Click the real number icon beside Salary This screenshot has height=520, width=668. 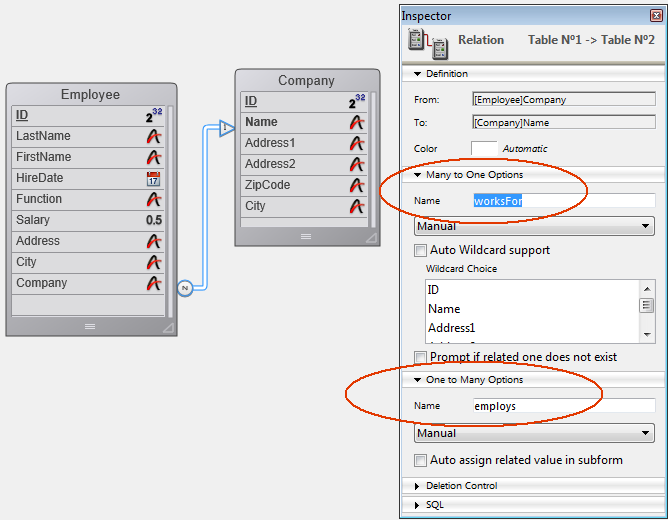[153, 220]
